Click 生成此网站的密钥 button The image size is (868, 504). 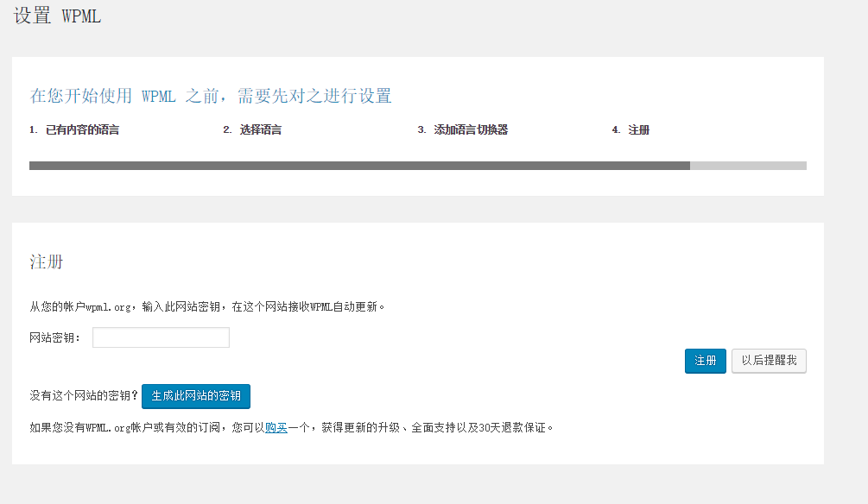pos(196,396)
